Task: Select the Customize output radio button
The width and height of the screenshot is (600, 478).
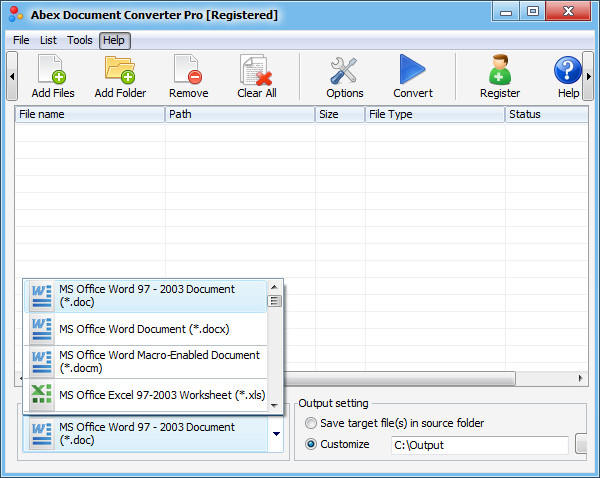Action: click(312, 444)
